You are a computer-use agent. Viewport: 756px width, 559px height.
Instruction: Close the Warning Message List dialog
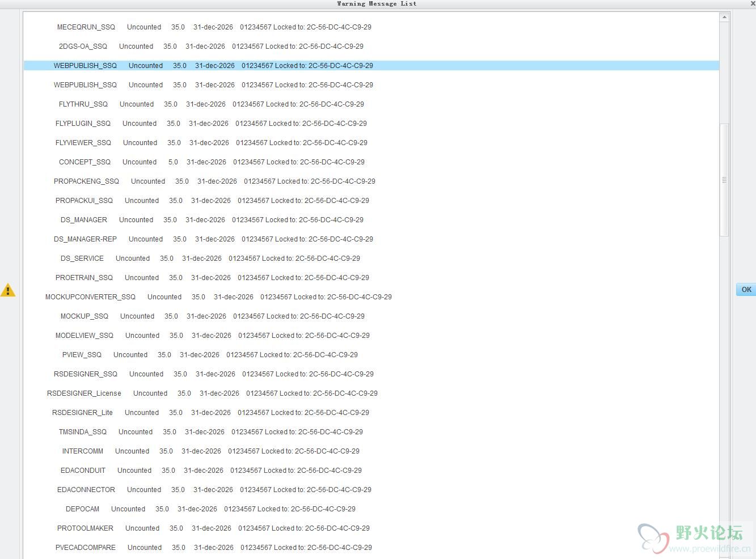[x=753, y=3]
